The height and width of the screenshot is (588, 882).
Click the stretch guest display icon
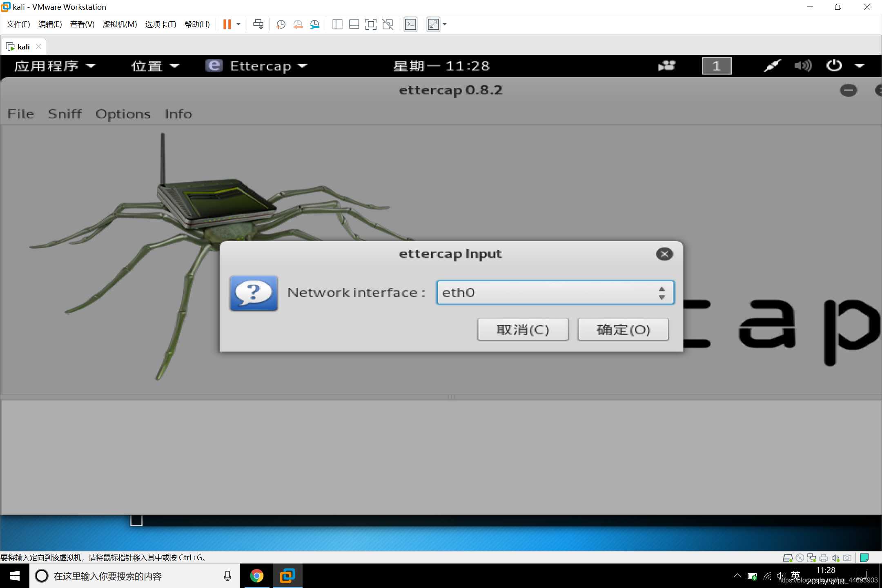pos(433,24)
